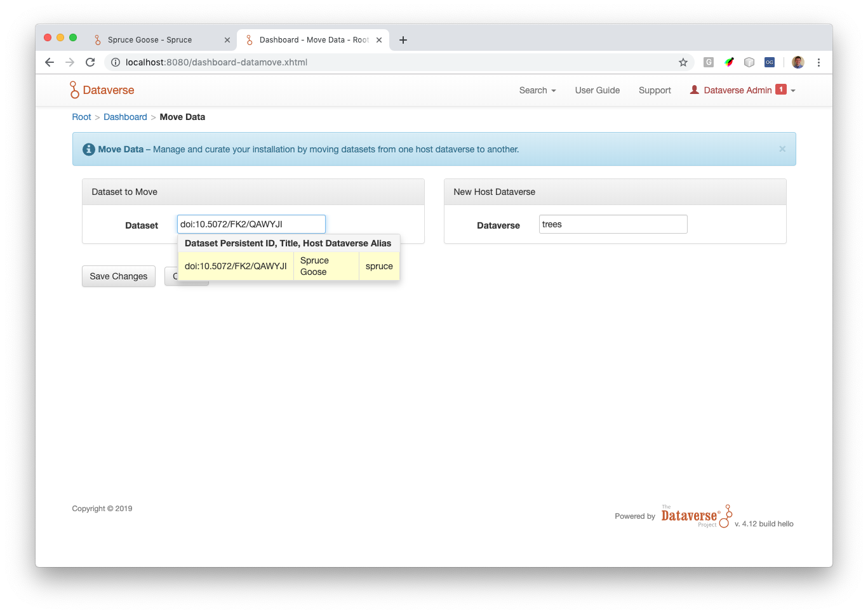Reload the page with the refresh icon

[x=90, y=62]
